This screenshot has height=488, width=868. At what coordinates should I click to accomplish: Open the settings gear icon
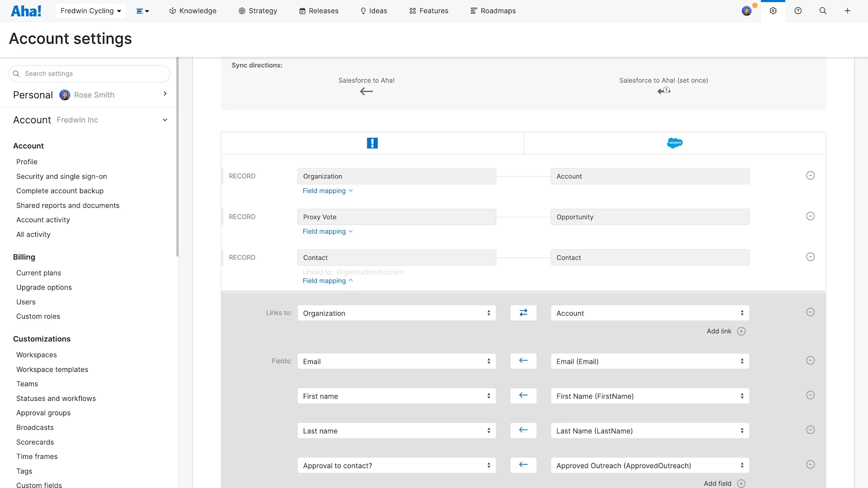773,10
